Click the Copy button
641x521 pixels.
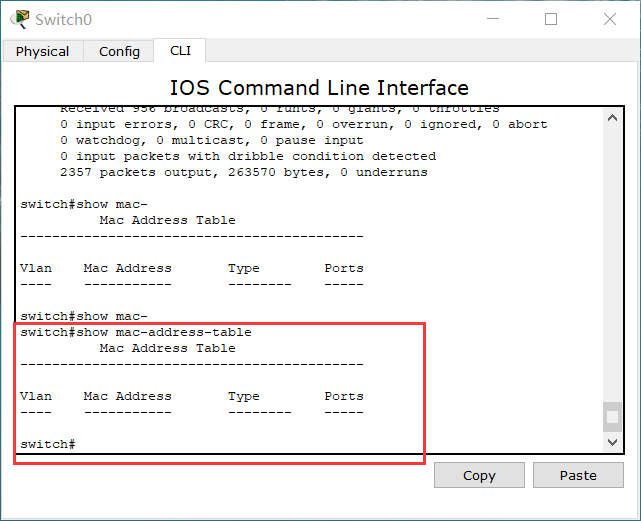(479, 475)
